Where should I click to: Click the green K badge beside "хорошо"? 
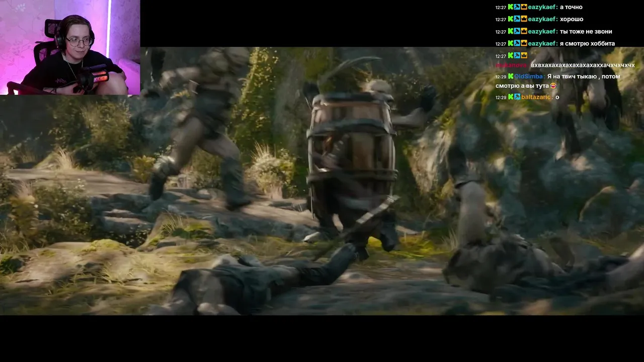[511, 19]
